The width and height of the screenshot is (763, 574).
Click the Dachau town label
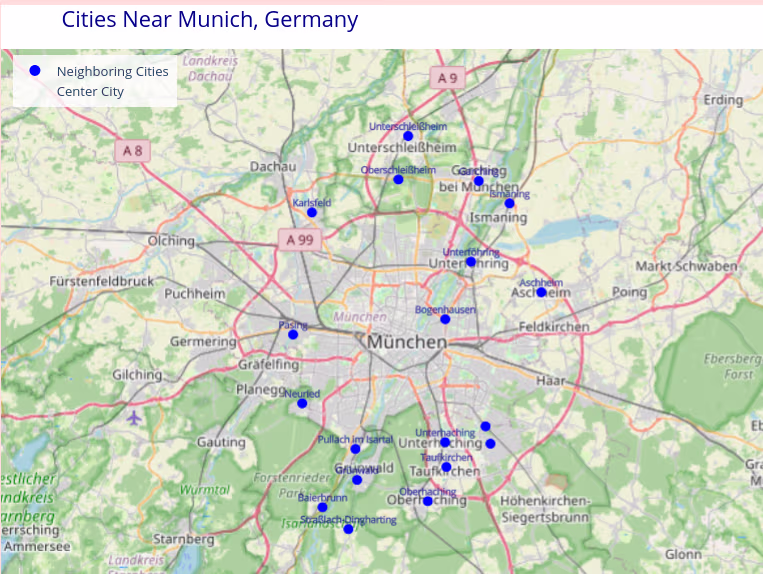pos(273,166)
